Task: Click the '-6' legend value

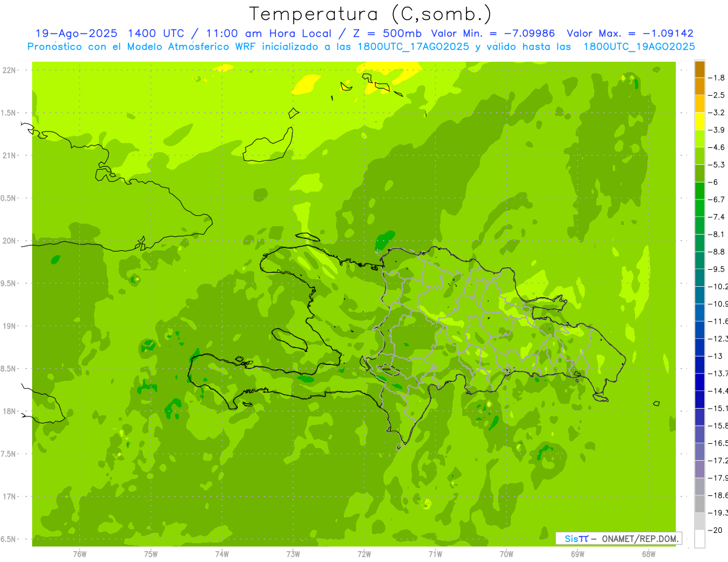Action: coord(714,182)
